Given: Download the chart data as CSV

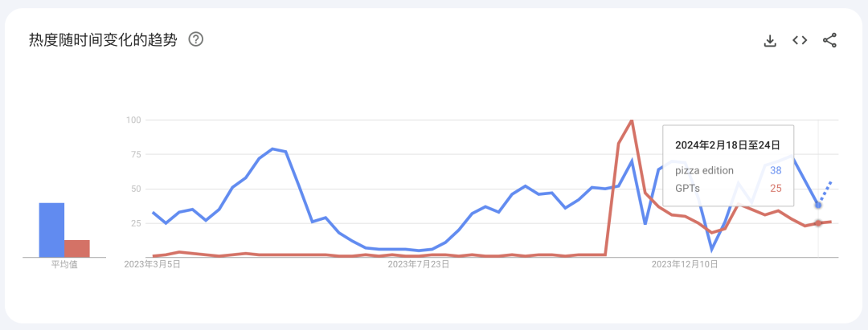Looking at the screenshot, I should point(770,41).
